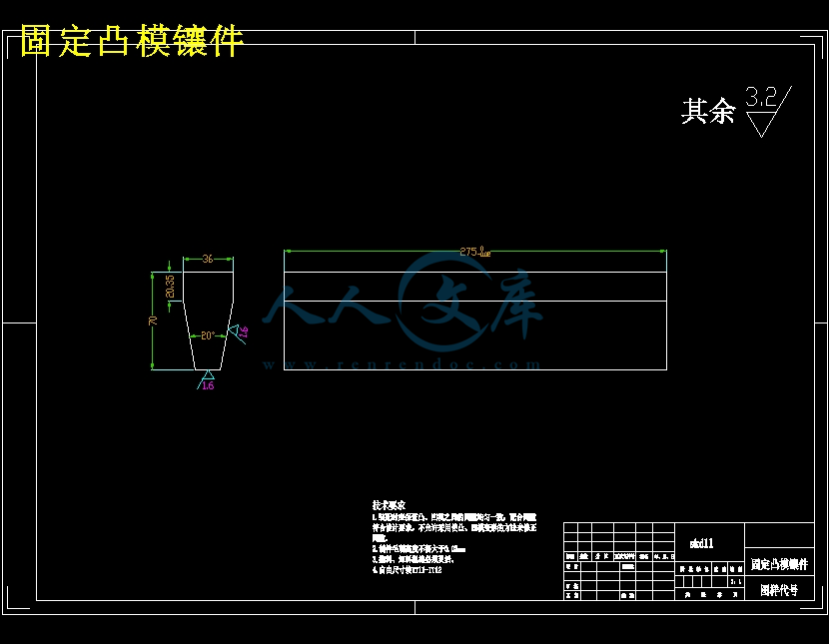The width and height of the screenshot is (829, 644).
Task: Pick the '20.35' vertical dimension text
Action: click(170, 287)
